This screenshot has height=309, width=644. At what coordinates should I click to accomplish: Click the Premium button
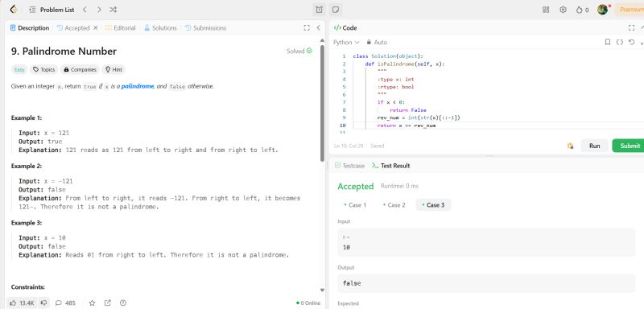(630, 10)
